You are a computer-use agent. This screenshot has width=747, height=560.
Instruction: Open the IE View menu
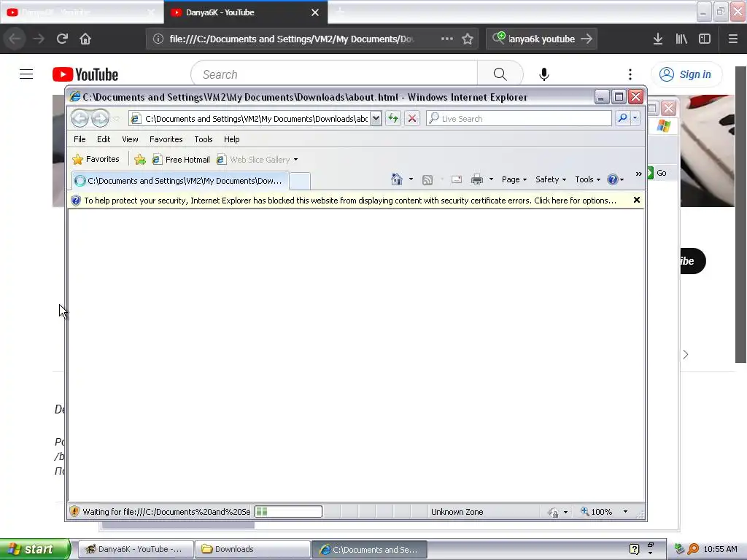tap(130, 139)
